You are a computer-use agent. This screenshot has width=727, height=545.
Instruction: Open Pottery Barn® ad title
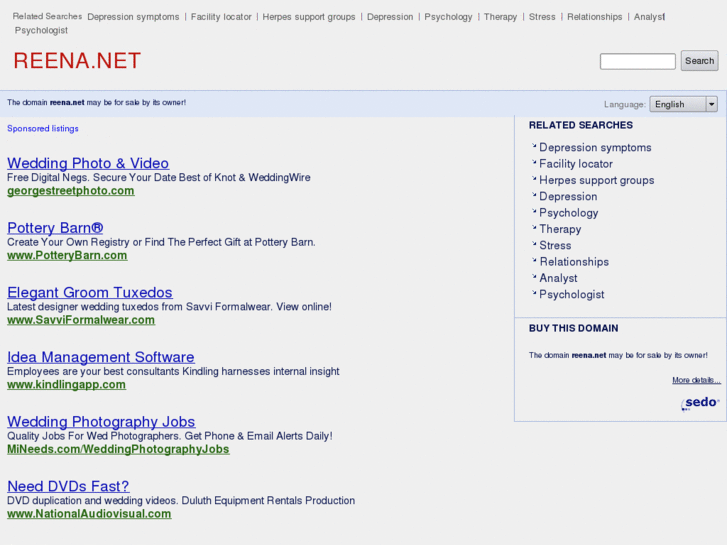(x=55, y=228)
